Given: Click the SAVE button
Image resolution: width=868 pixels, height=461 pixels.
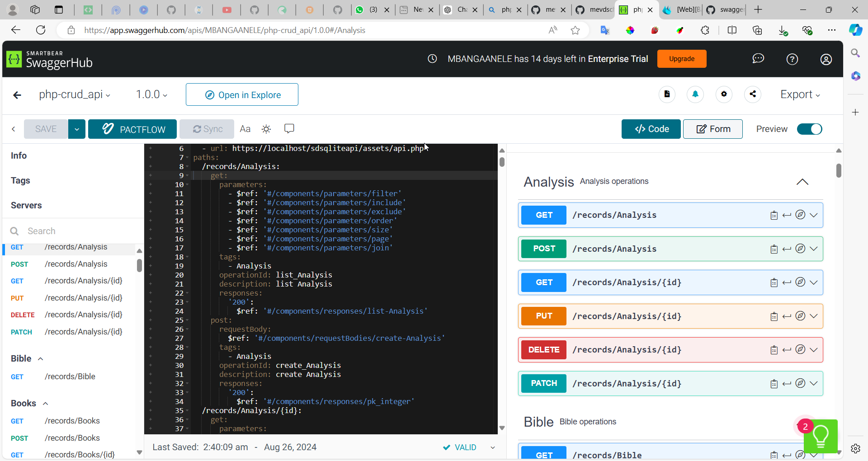Looking at the screenshot, I should [46, 129].
